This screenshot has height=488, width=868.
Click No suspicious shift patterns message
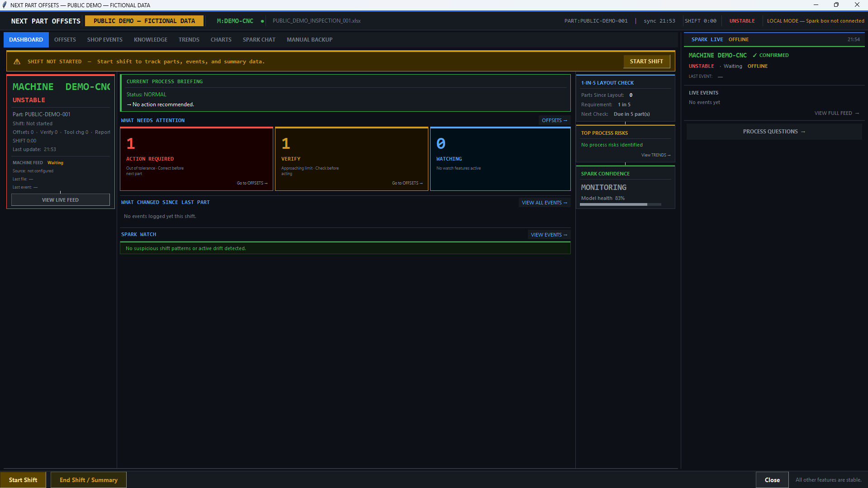186,248
